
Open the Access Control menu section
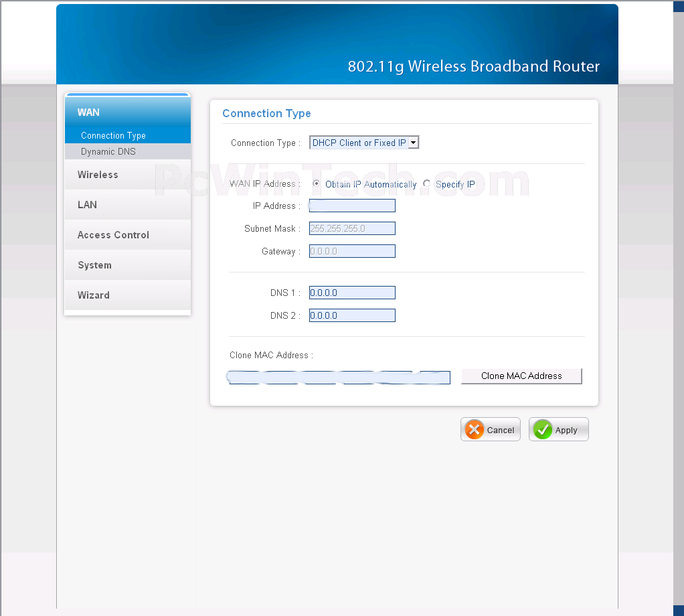click(x=127, y=235)
